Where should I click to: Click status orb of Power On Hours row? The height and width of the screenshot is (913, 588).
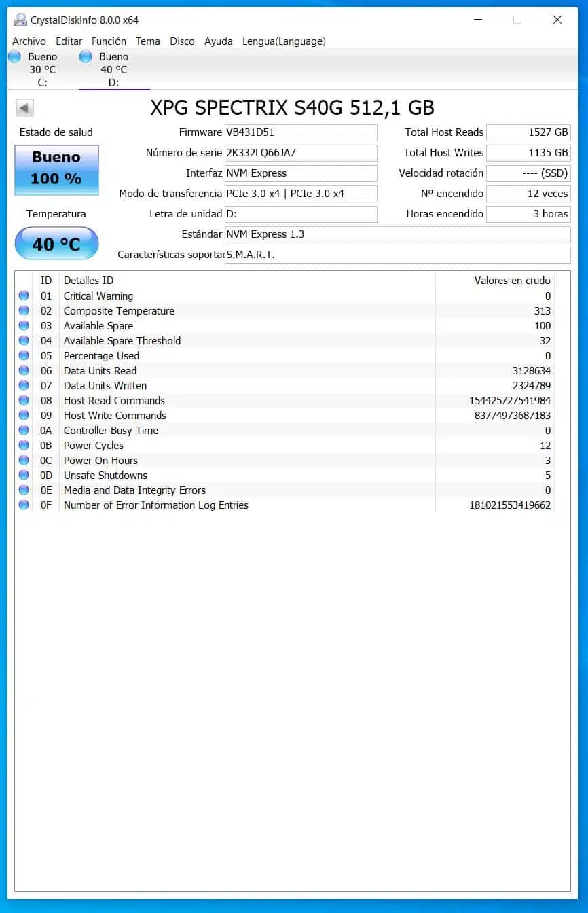(x=24, y=460)
